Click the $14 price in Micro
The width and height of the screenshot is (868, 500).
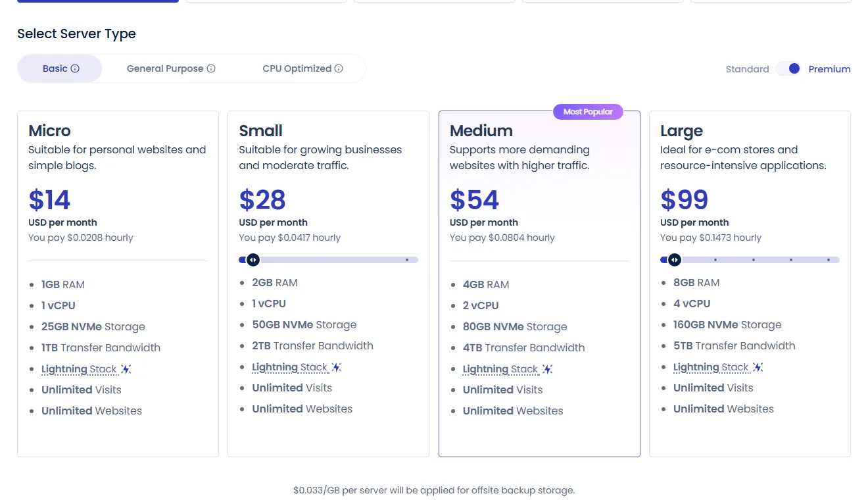[49, 200]
